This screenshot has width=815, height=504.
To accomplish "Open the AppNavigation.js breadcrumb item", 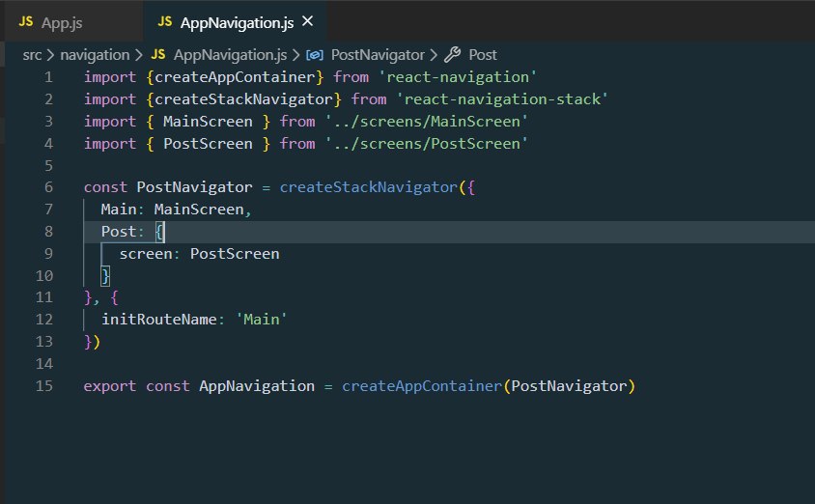I will tap(230, 55).
